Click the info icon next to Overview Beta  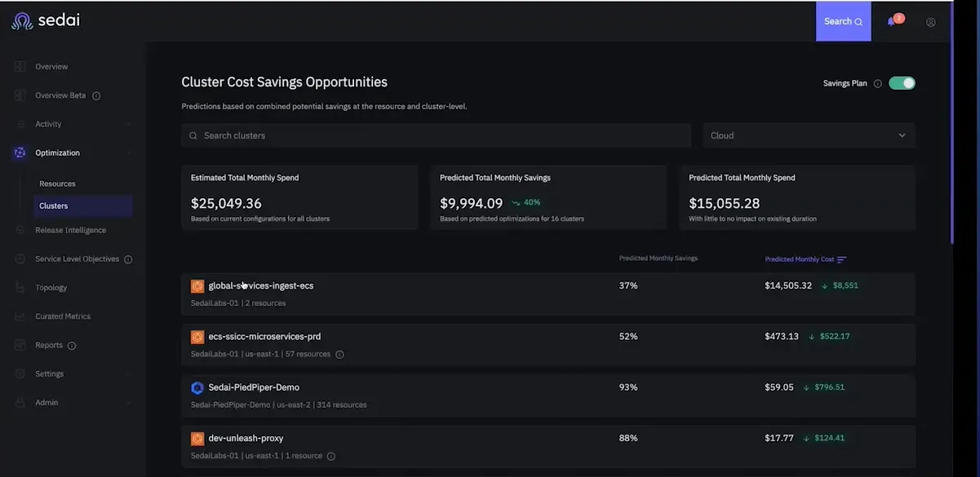(96, 95)
